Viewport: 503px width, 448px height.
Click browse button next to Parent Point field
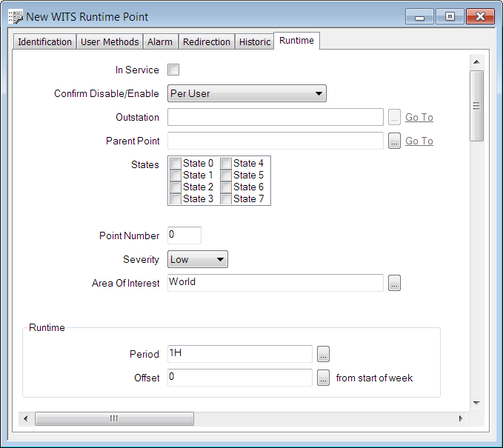click(x=394, y=141)
